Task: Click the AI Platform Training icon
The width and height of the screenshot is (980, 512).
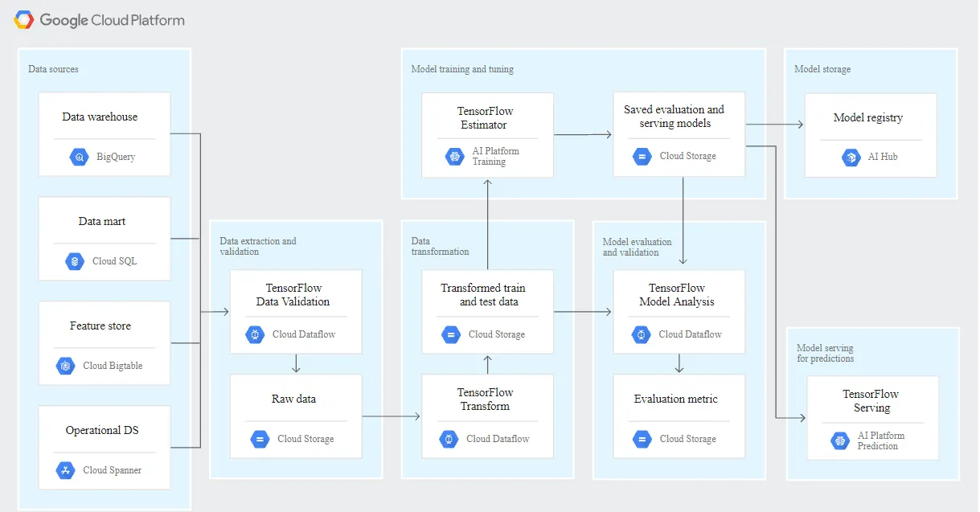Action: pos(455,156)
